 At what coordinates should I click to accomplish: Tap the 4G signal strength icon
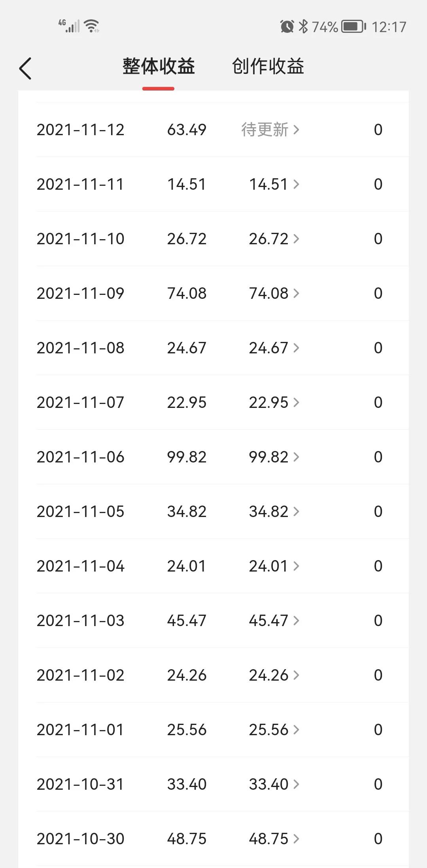(x=69, y=26)
